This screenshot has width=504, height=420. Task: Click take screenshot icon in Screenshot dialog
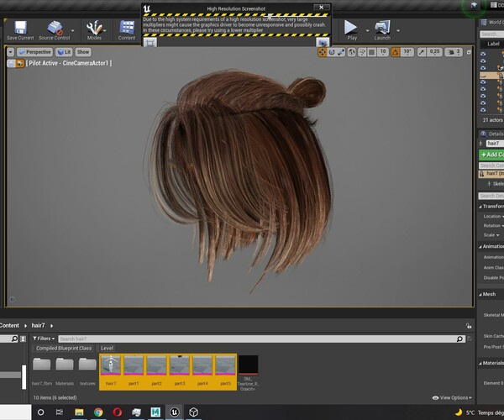(x=323, y=42)
